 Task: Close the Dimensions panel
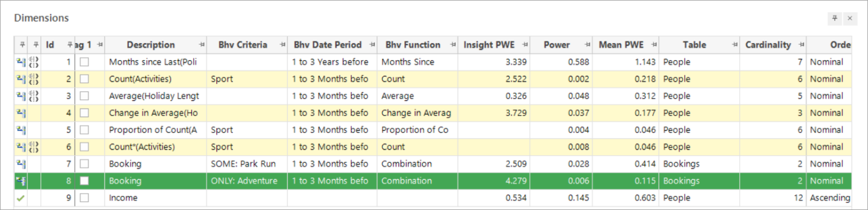(850, 19)
